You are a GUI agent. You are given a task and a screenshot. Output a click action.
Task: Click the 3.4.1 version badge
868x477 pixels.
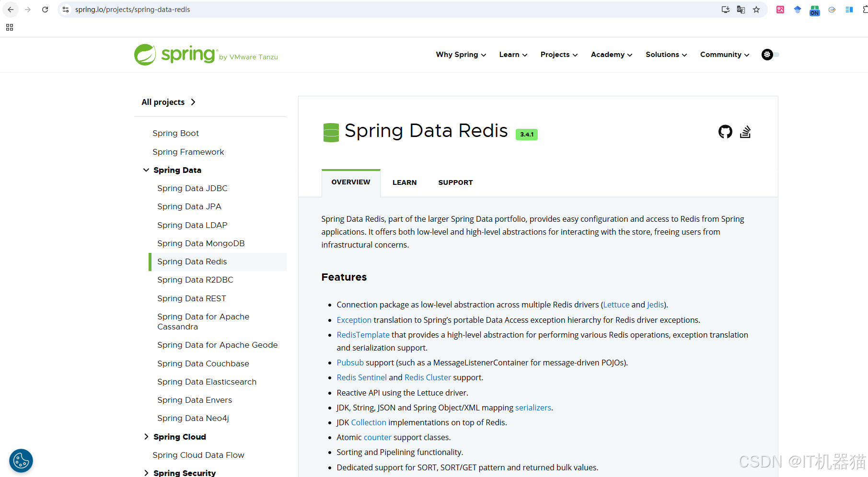[x=527, y=135]
